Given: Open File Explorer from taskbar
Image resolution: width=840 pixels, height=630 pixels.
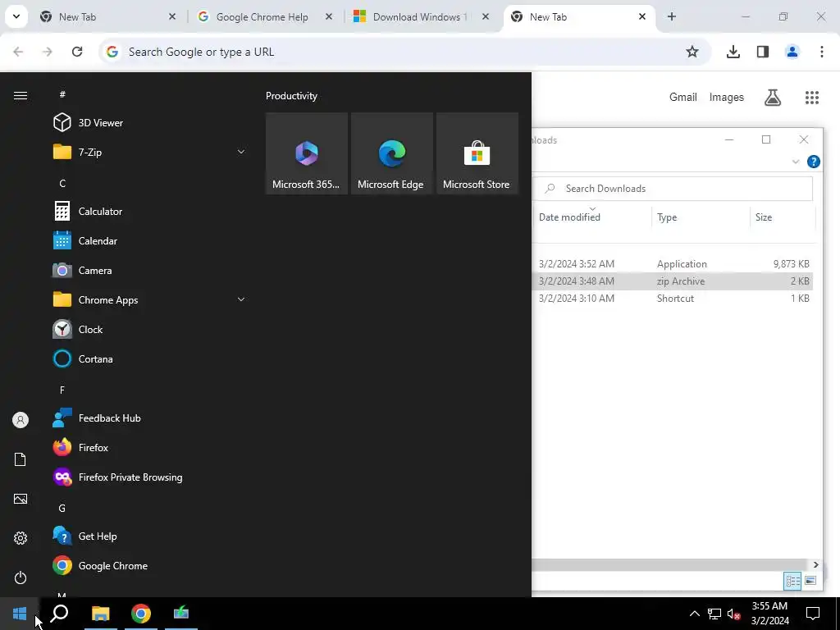Looking at the screenshot, I should [100, 613].
